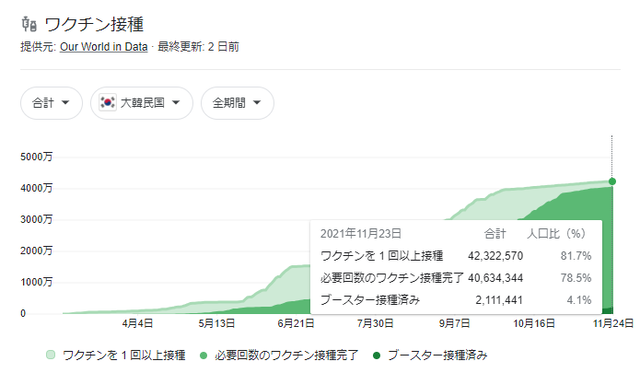Click the 5000万 y-axis label

[x=36, y=157]
